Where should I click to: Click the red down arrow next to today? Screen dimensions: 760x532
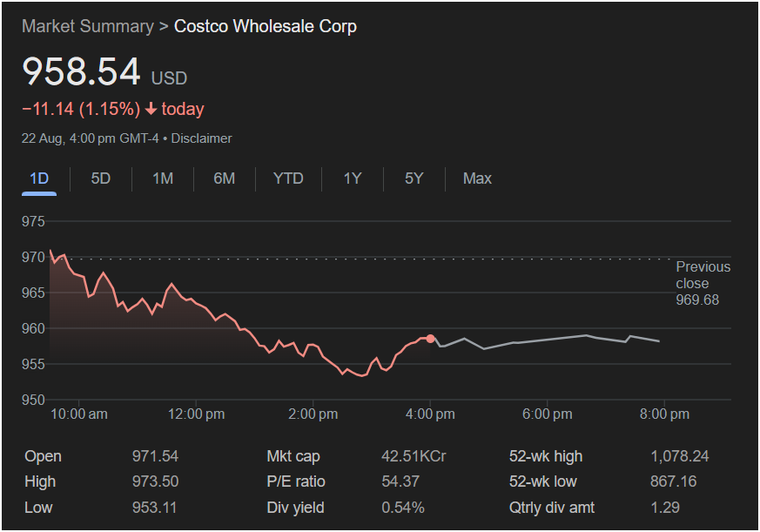point(151,110)
